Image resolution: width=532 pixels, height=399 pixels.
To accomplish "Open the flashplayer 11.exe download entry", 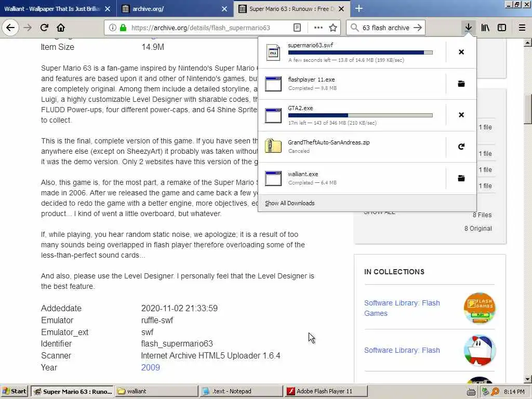I will point(352,84).
